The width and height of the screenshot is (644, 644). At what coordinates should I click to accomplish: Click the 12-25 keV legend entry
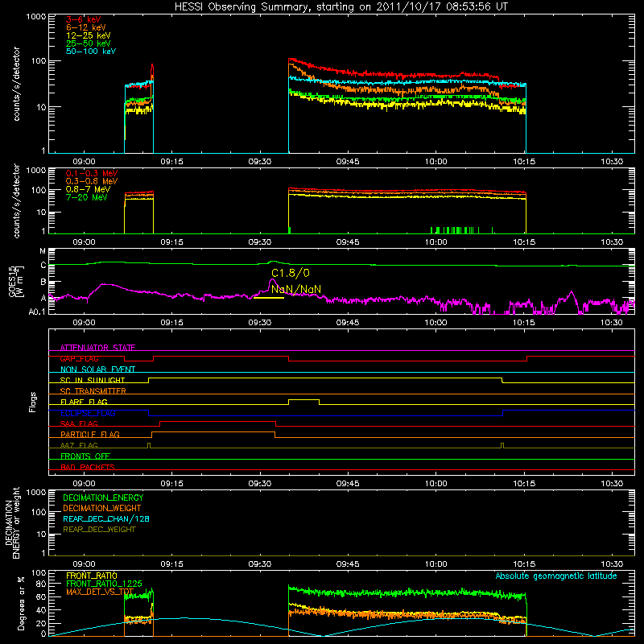pyautogui.click(x=89, y=35)
